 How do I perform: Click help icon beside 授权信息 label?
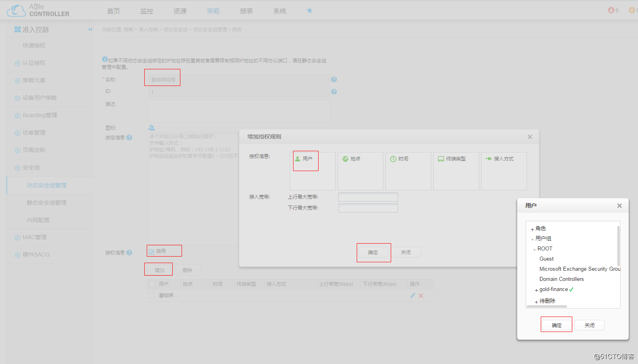point(129,253)
